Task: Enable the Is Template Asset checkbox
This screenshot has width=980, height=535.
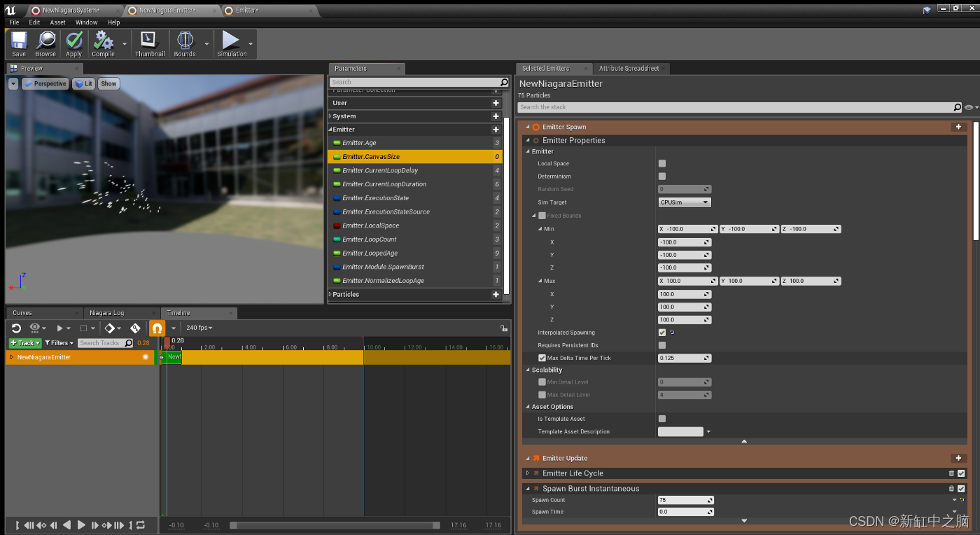Action: (x=662, y=419)
